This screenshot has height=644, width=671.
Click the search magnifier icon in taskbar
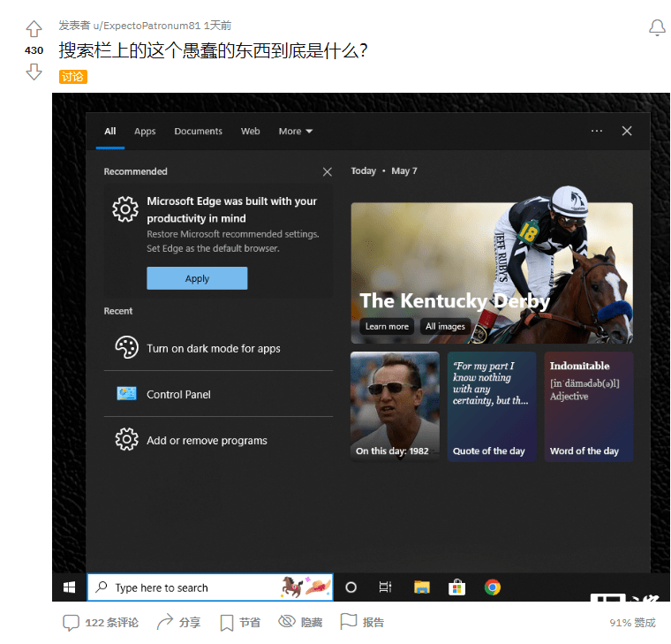coord(102,587)
